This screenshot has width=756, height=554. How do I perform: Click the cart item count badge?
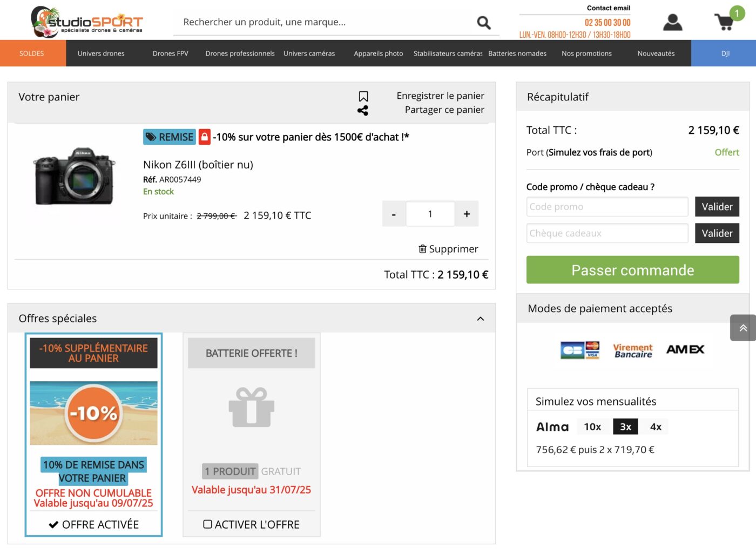737,13
